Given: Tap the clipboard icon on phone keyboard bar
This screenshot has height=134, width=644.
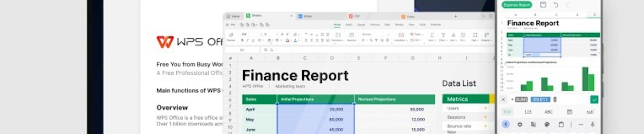Looking at the screenshot, I should click(x=561, y=124).
